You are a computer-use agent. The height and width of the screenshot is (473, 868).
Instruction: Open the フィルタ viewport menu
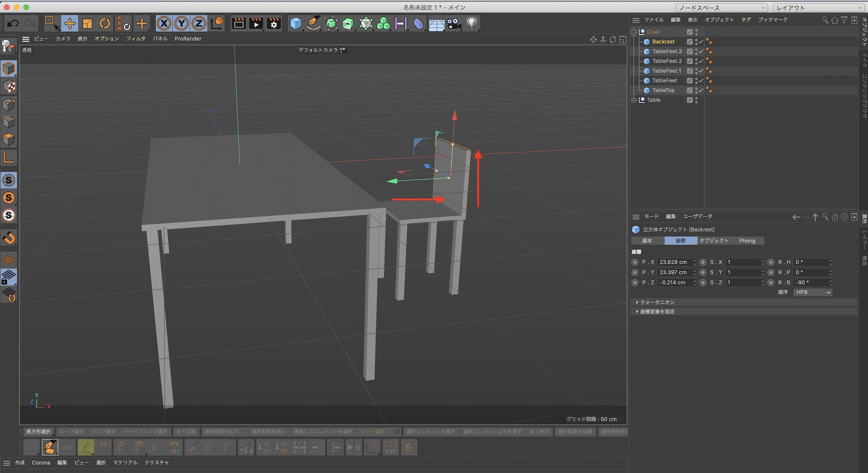(135, 39)
